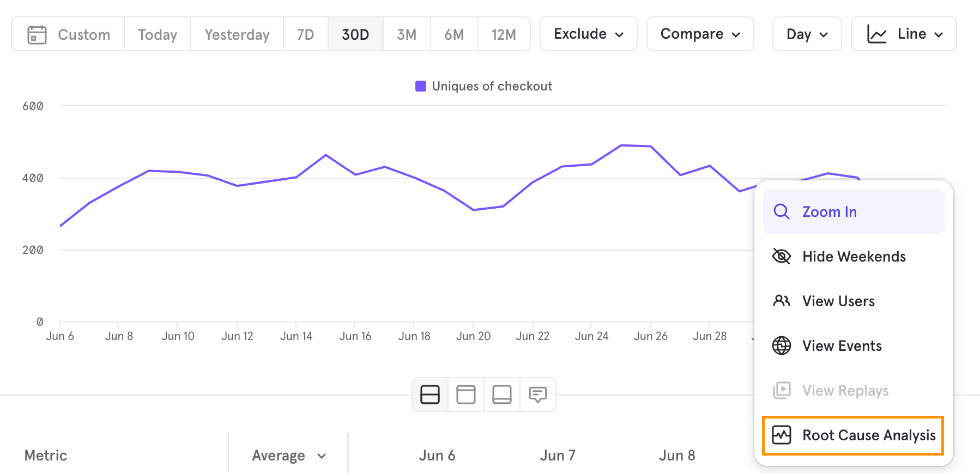Screen dimensions: 980x473
Task: Switch to chart-only layout icon
Action: point(466,395)
